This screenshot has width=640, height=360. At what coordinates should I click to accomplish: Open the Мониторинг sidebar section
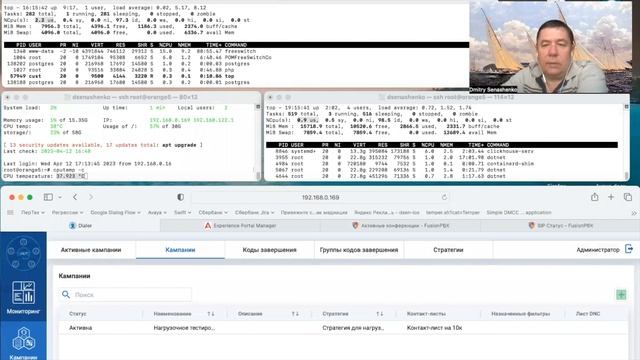pyautogui.click(x=23, y=298)
